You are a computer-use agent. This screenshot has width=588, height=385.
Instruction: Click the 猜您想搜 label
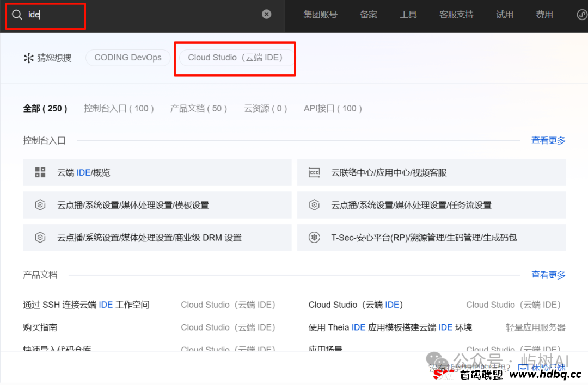[x=54, y=58]
